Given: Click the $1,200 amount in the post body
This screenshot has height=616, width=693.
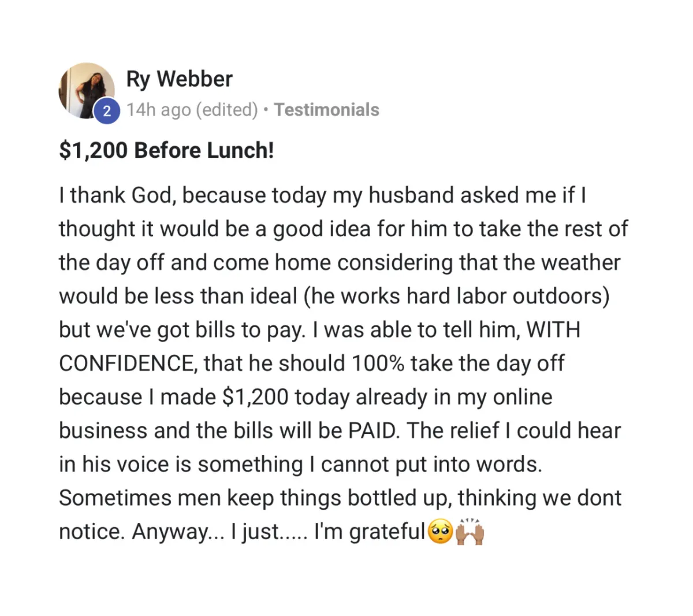Looking at the screenshot, I should pos(255,398).
